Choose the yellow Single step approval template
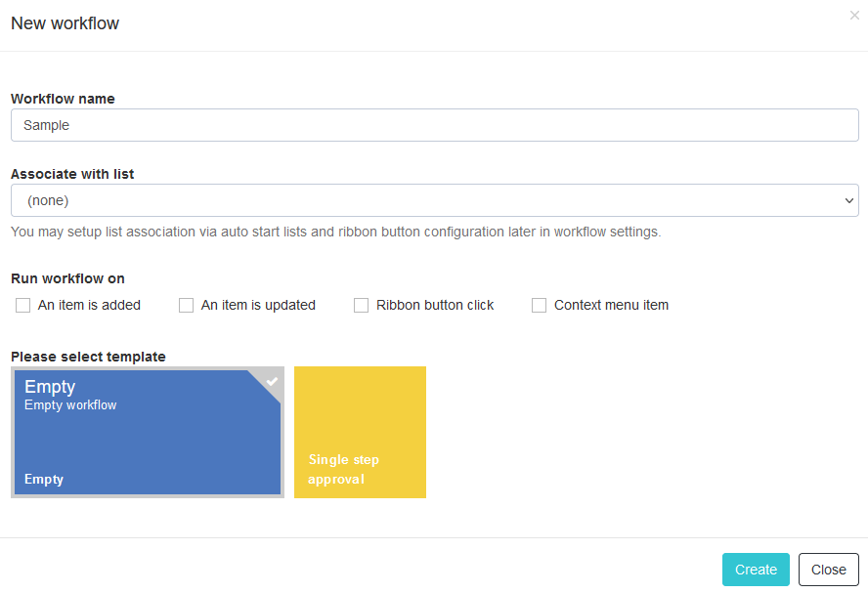Screen dimensions: 868x593 [x=360, y=432]
